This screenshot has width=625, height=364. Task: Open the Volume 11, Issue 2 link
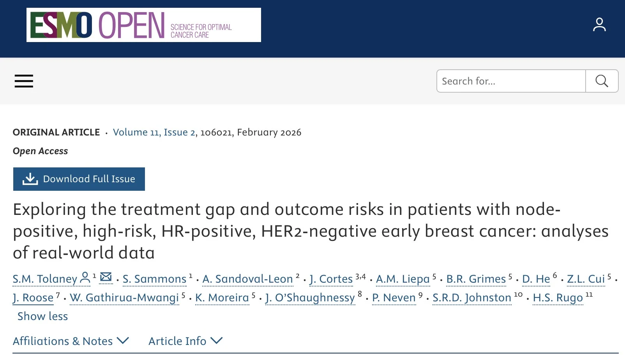(x=154, y=132)
